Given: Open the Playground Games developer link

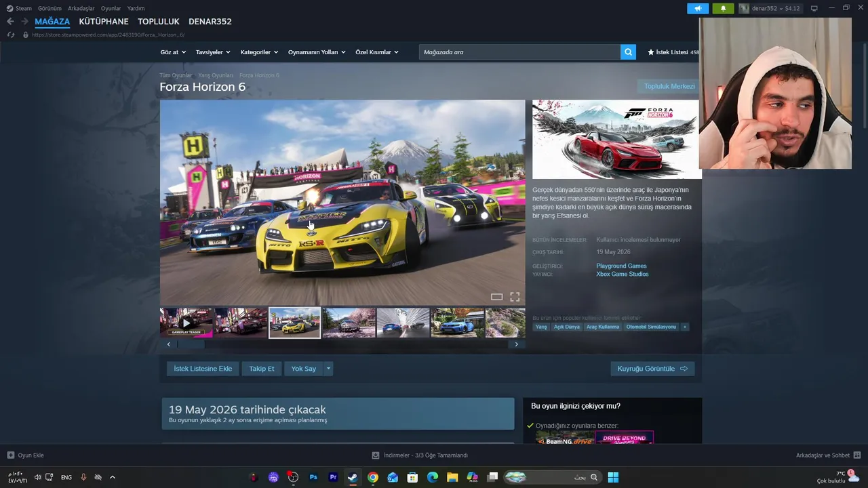Looking at the screenshot, I should point(621,266).
